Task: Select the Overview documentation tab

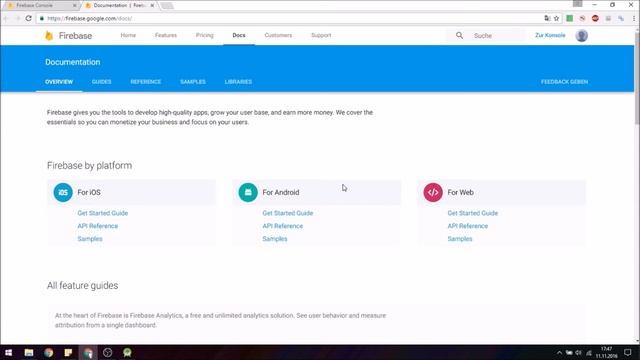Action: pos(59,82)
